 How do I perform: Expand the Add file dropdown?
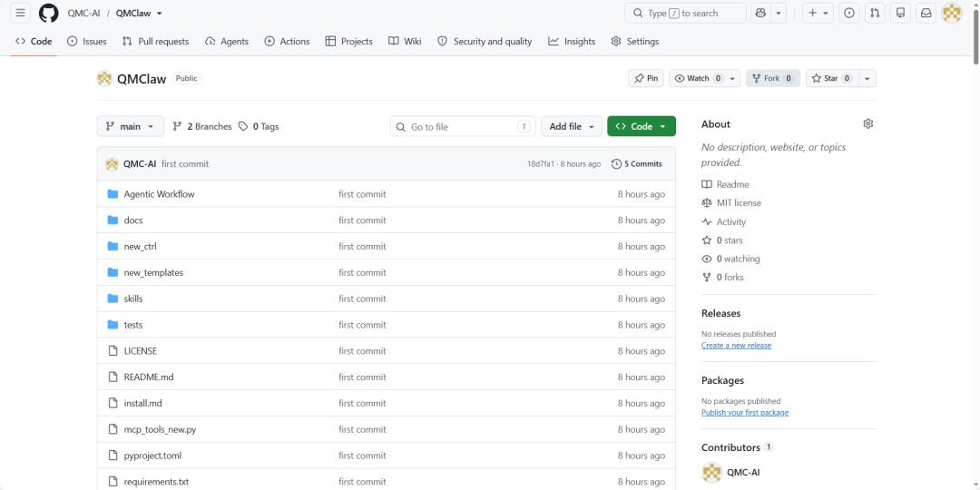(572, 126)
